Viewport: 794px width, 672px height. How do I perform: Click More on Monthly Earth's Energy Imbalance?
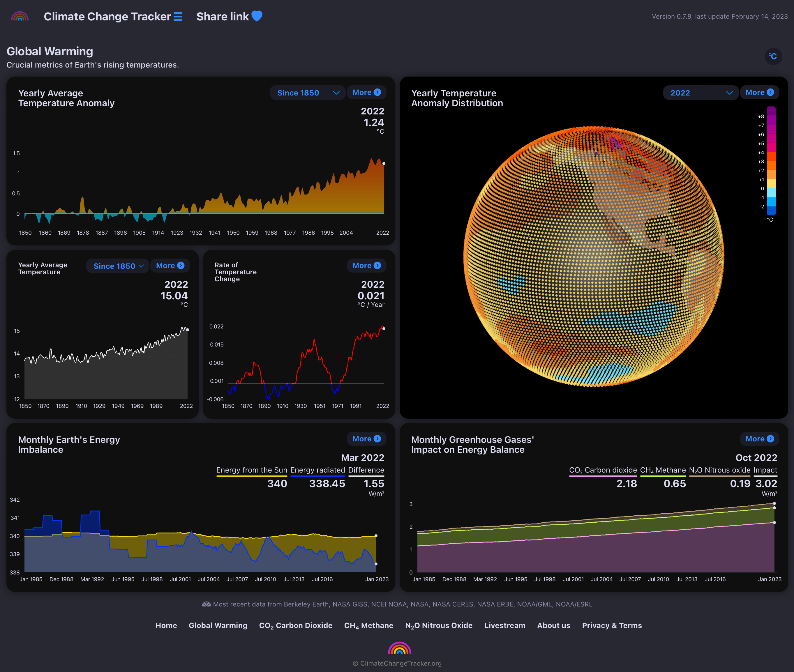click(366, 439)
